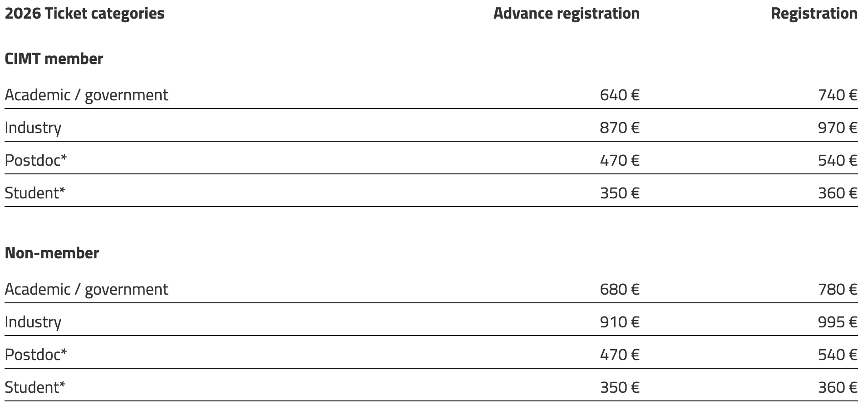Click CIMT member Industry row label
The height and width of the screenshot is (405, 868).
pyautogui.click(x=33, y=128)
